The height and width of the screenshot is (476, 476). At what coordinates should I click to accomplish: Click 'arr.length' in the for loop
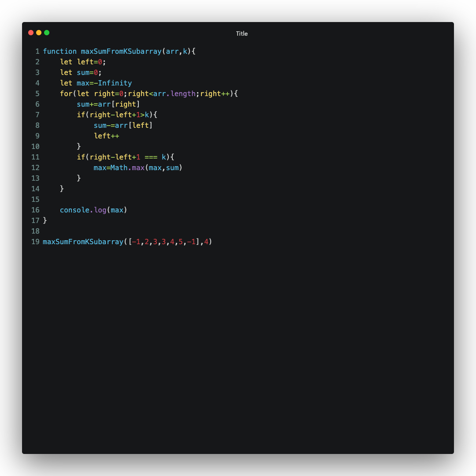coord(175,94)
